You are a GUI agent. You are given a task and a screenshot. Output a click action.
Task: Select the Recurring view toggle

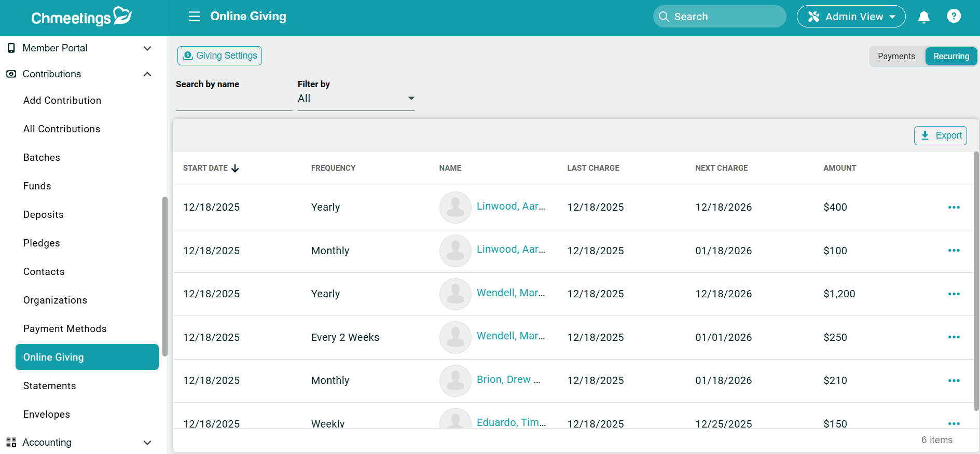[x=951, y=56]
